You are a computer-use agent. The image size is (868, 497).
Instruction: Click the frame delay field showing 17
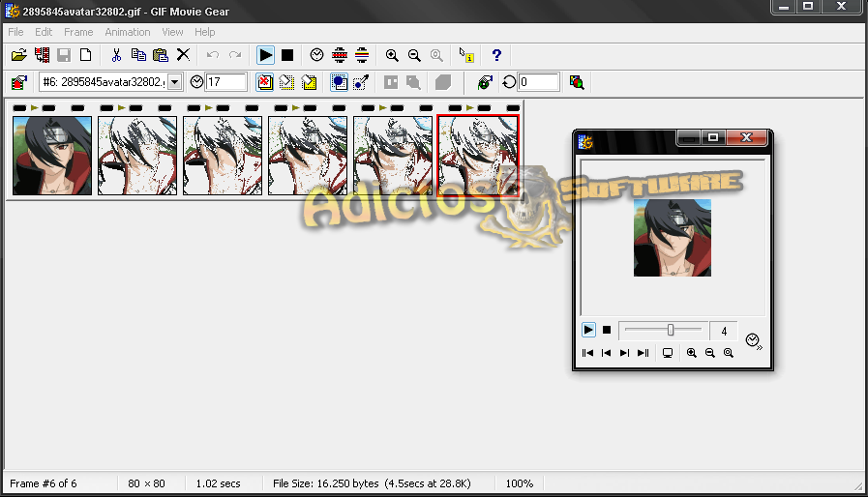[x=225, y=82]
